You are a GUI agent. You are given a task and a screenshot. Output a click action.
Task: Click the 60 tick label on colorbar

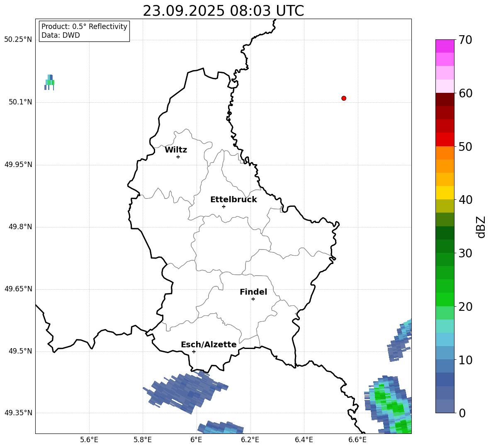coord(465,93)
